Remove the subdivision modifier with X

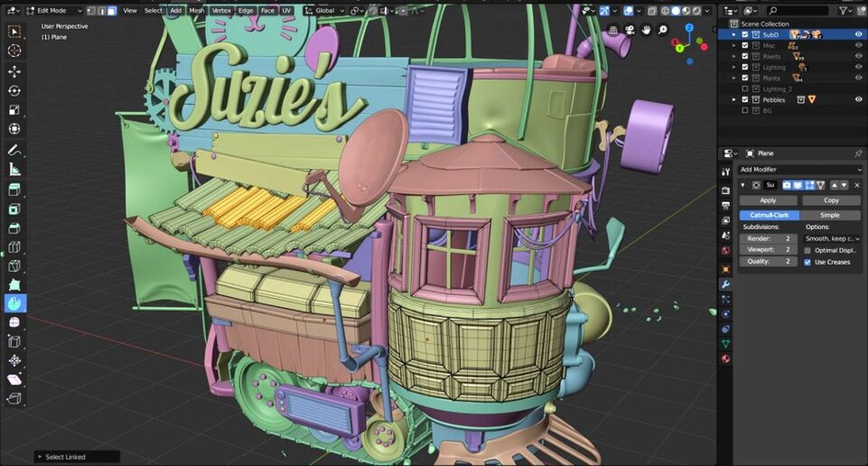tap(857, 185)
